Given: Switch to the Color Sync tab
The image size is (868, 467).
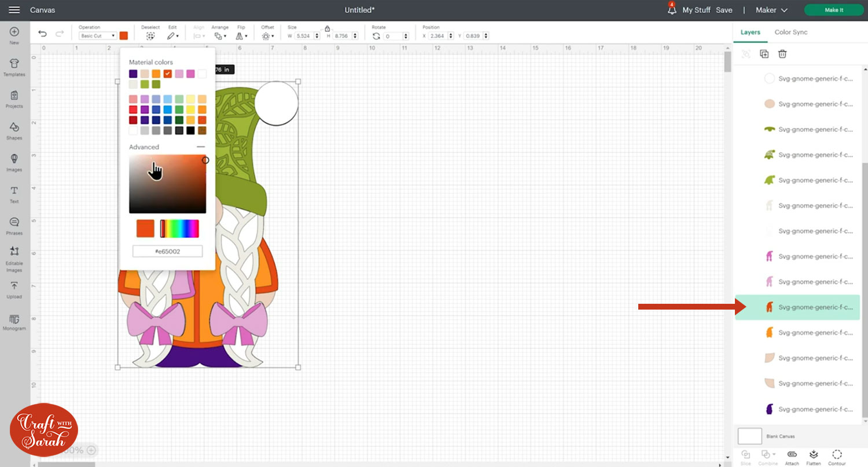Looking at the screenshot, I should pyautogui.click(x=790, y=32).
